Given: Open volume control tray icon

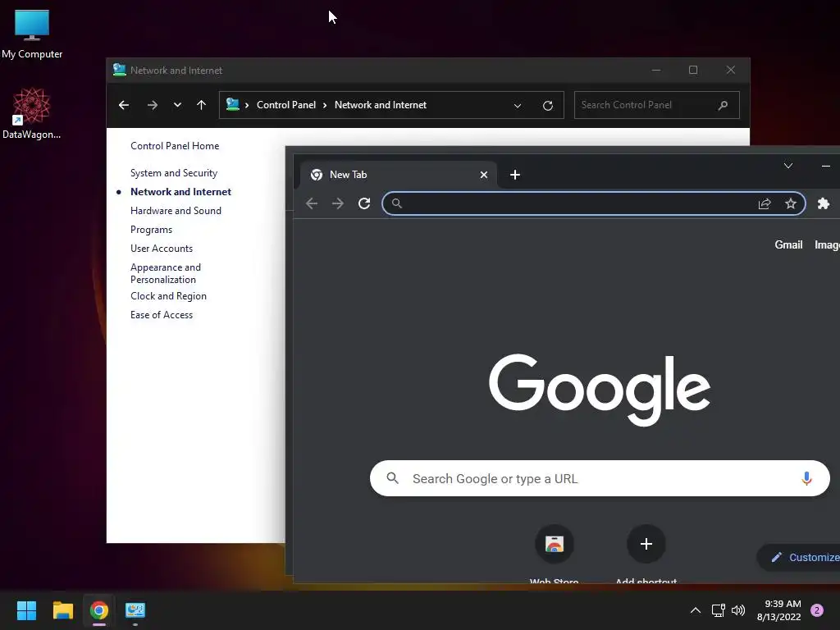Looking at the screenshot, I should [x=738, y=610].
